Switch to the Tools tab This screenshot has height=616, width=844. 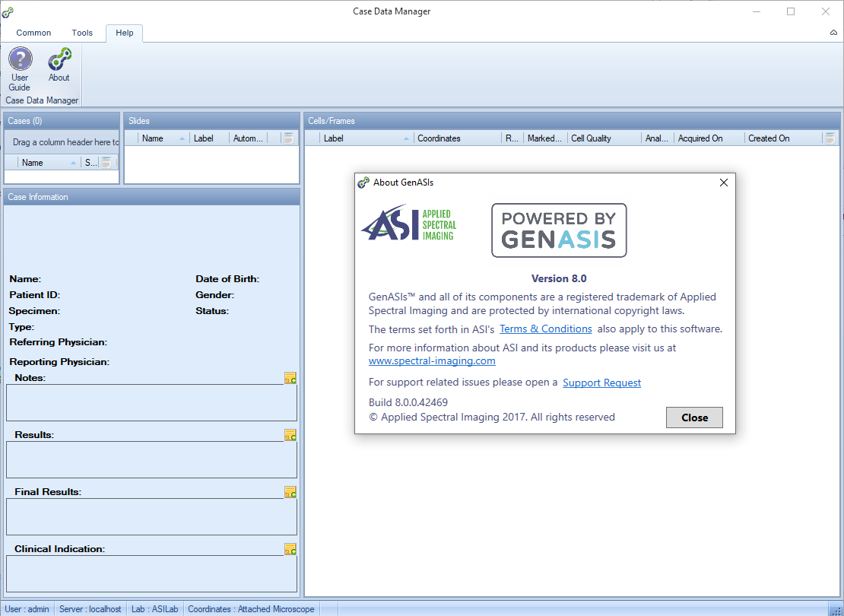(x=82, y=33)
